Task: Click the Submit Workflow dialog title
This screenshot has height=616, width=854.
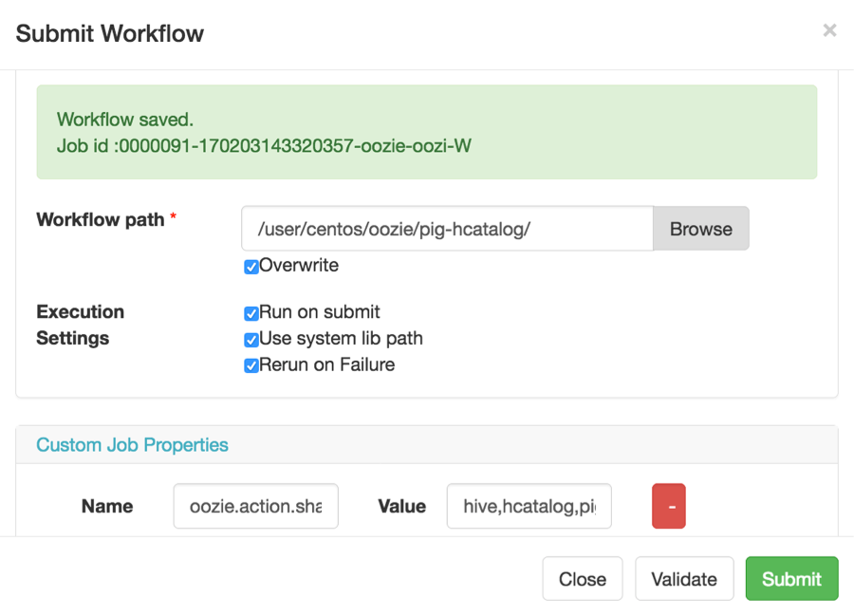Action: click(x=110, y=34)
